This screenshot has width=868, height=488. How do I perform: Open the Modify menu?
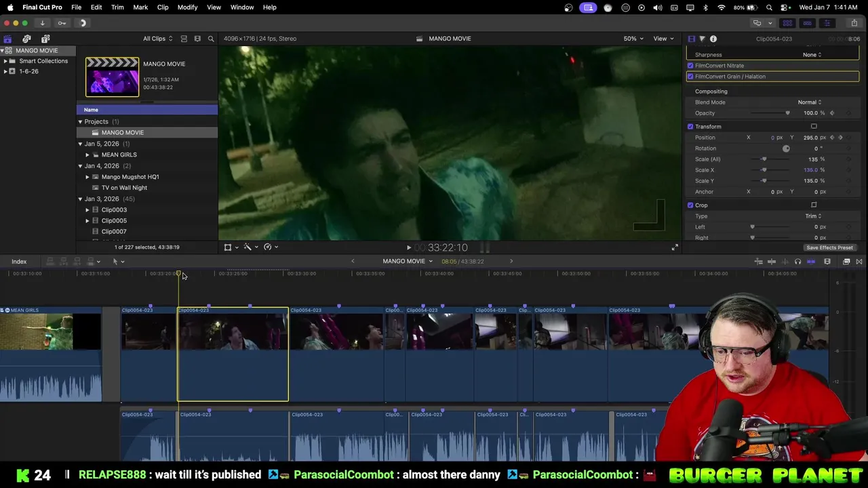tap(187, 7)
